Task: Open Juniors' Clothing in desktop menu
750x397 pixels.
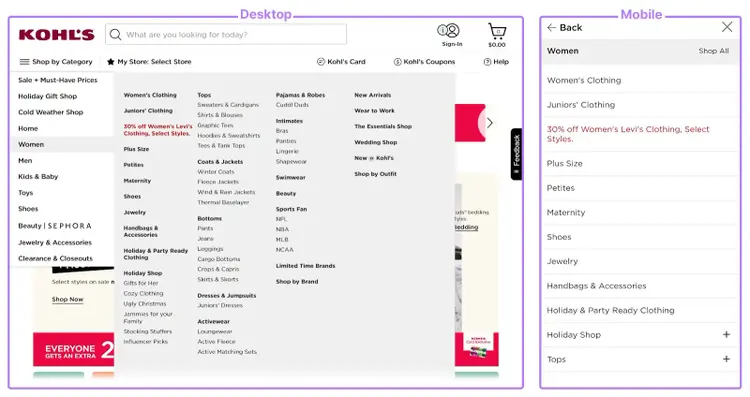Action: coord(148,110)
